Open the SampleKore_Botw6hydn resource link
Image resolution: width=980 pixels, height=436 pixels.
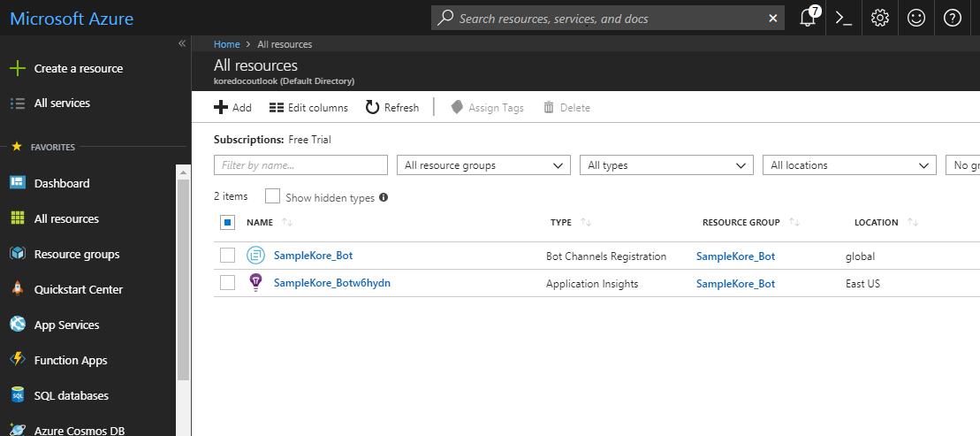(x=332, y=283)
